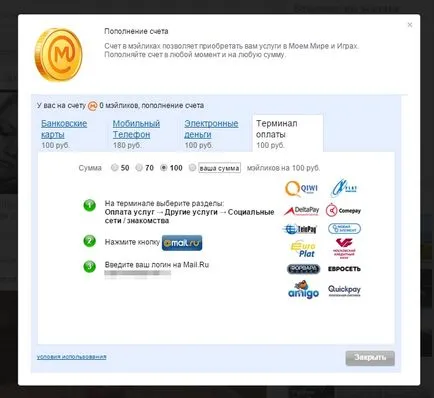Image resolution: width=434 pixels, height=398 pixels.
Task: Click the Закрыть button
Action: point(370,358)
